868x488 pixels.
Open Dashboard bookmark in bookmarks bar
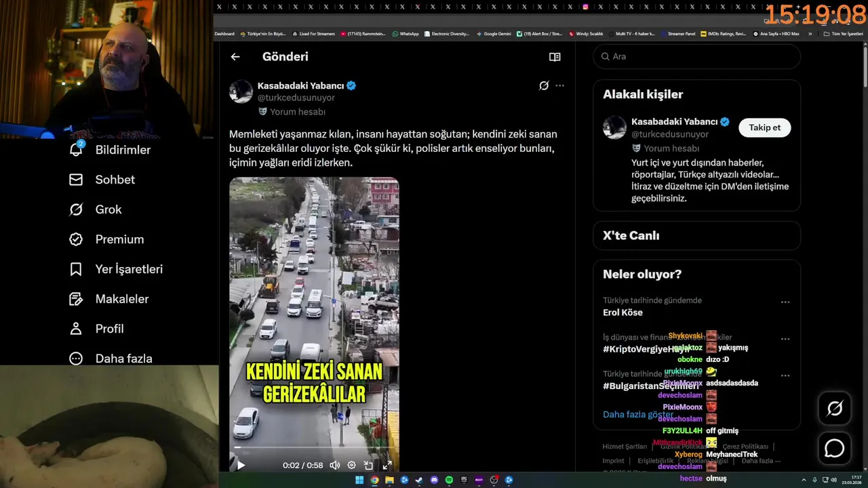[224, 34]
